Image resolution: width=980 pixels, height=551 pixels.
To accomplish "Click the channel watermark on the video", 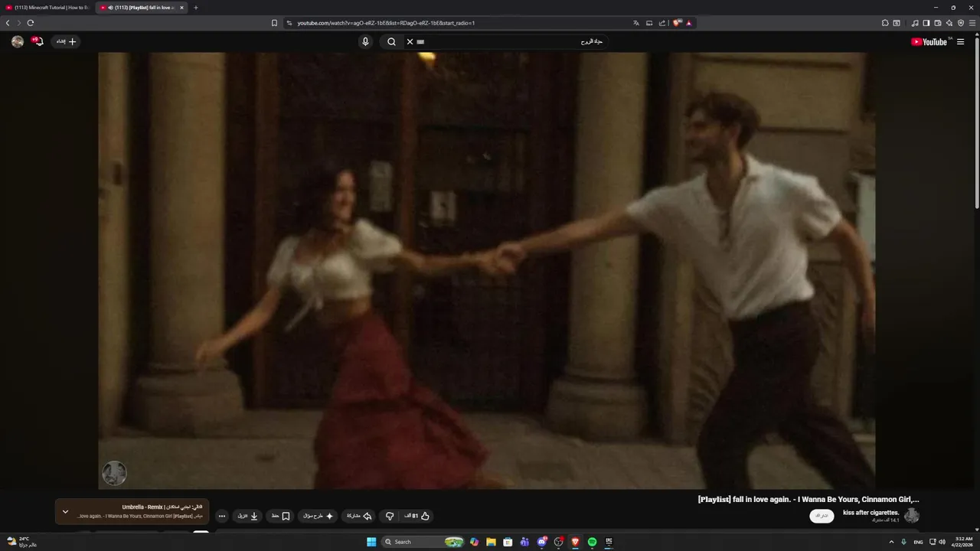I will point(114,473).
